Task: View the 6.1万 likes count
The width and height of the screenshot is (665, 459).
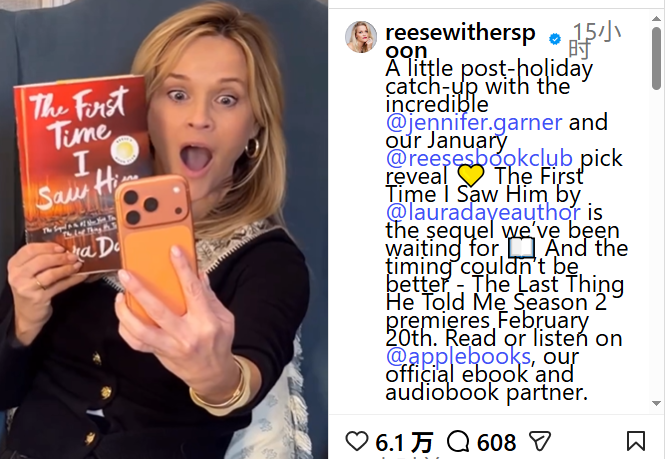Action: (x=404, y=442)
